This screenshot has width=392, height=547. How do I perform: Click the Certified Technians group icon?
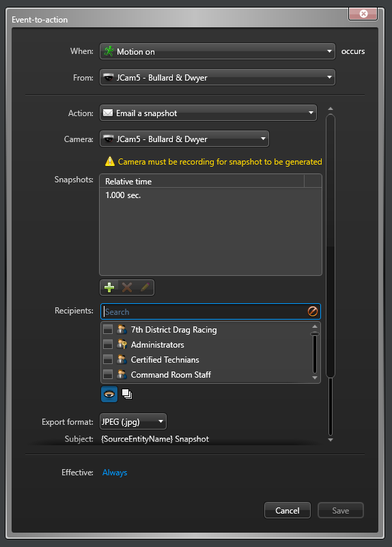[x=122, y=359]
